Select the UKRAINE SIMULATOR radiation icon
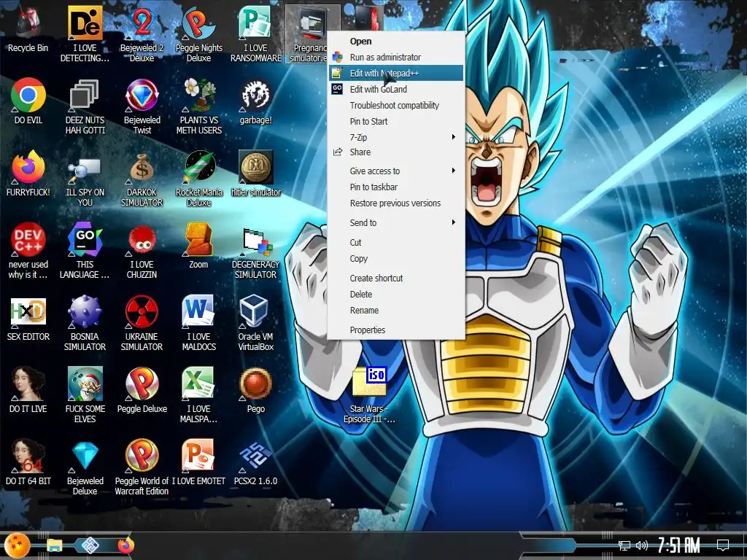 pos(142,323)
